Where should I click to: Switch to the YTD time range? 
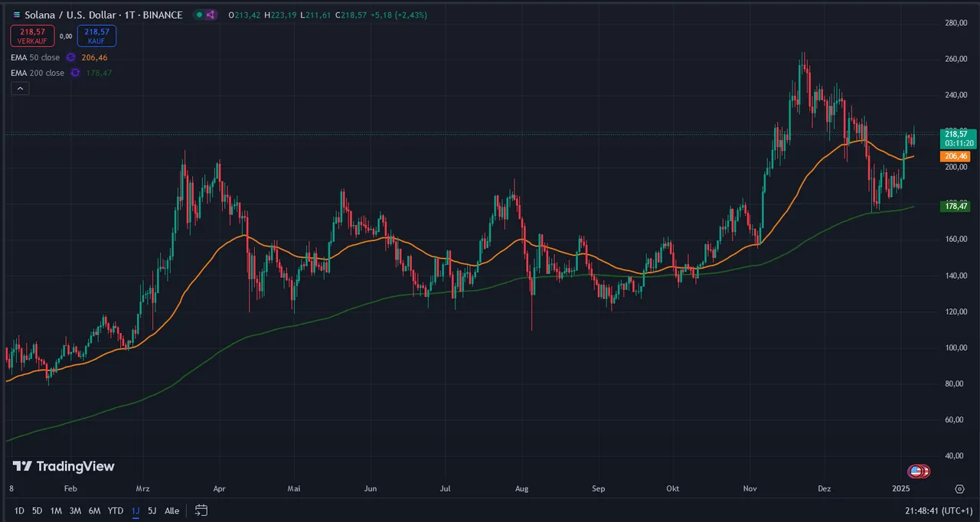click(116, 511)
